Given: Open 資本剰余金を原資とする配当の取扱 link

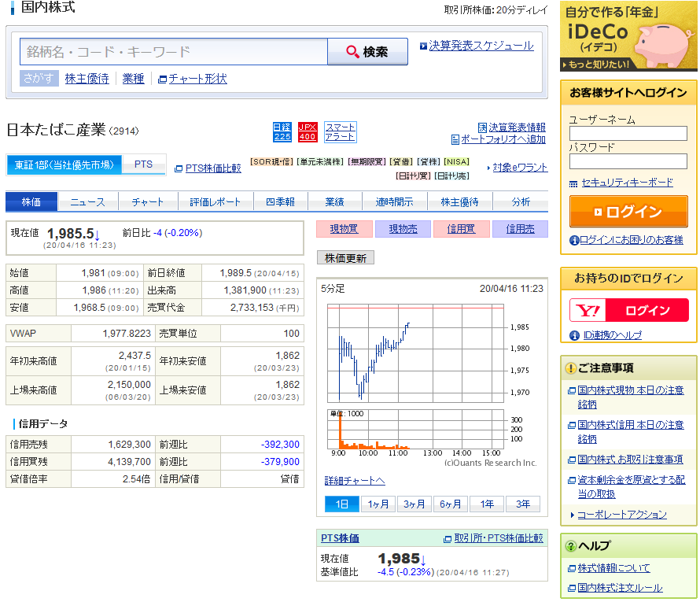Looking at the screenshot, I should tap(632, 487).
